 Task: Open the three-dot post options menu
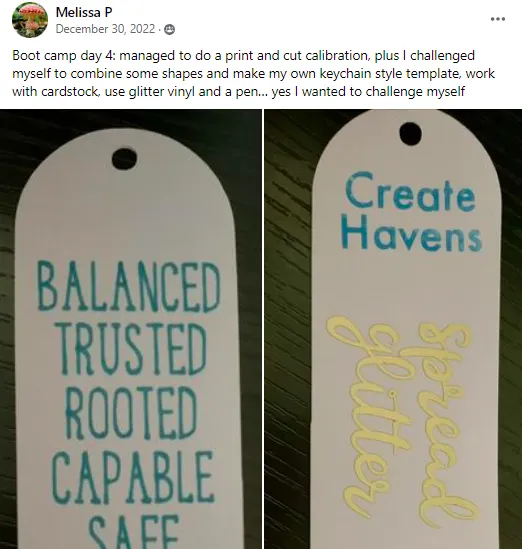pyautogui.click(x=497, y=19)
